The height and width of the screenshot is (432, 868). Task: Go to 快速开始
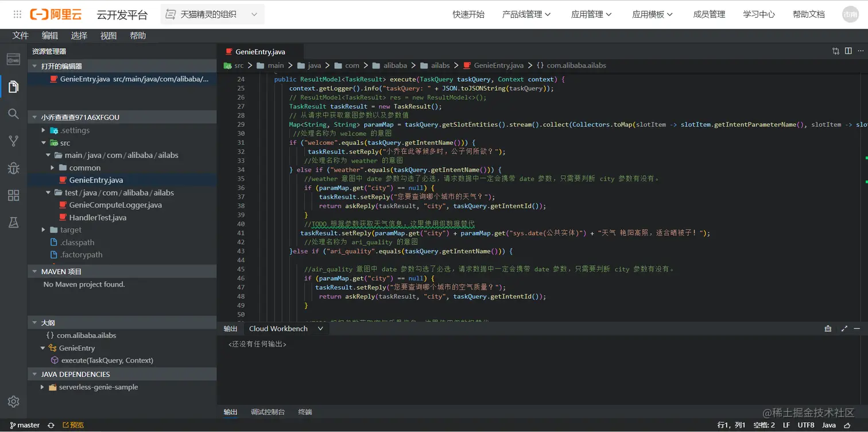tap(468, 14)
